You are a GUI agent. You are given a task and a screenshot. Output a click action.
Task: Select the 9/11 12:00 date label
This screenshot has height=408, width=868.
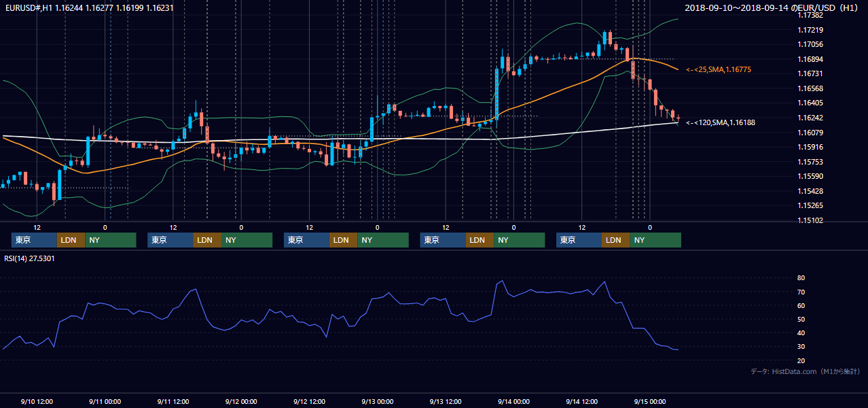[173, 401]
